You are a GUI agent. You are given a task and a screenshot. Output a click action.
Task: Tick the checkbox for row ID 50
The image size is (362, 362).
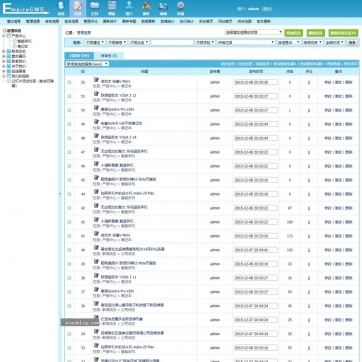pyautogui.click(x=69, y=110)
